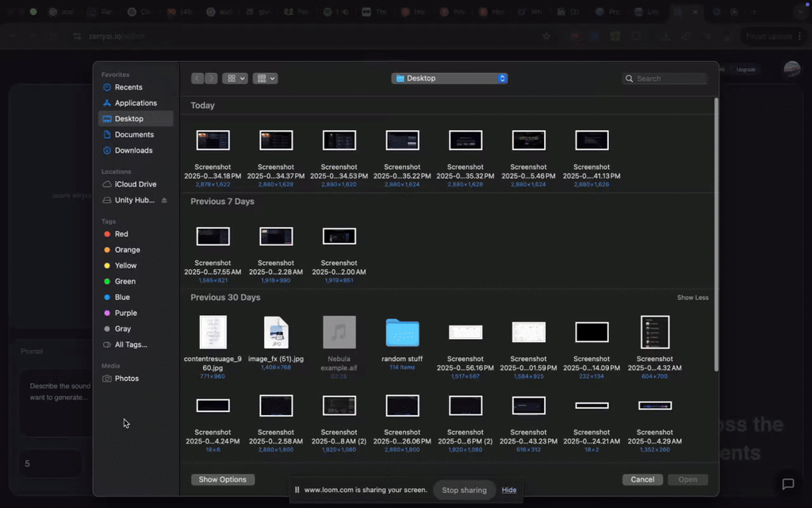Open the icon view options dropdown

point(235,79)
